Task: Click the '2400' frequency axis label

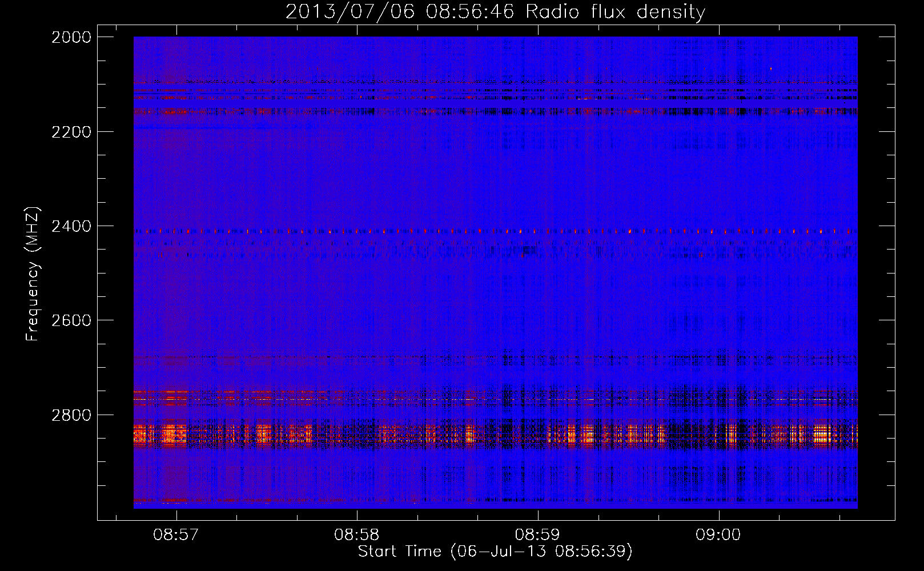Action: pyautogui.click(x=71, y=227)
